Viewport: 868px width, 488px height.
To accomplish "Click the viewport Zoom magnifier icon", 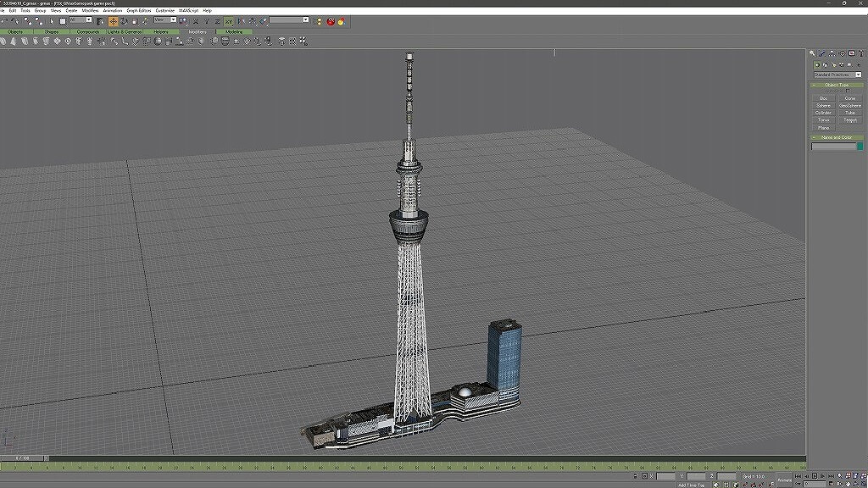I will coord(840,476).
